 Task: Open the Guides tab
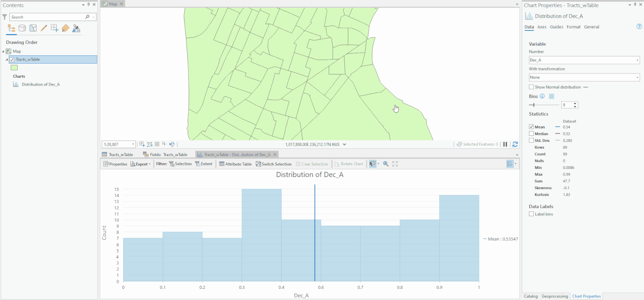[556, 27]
